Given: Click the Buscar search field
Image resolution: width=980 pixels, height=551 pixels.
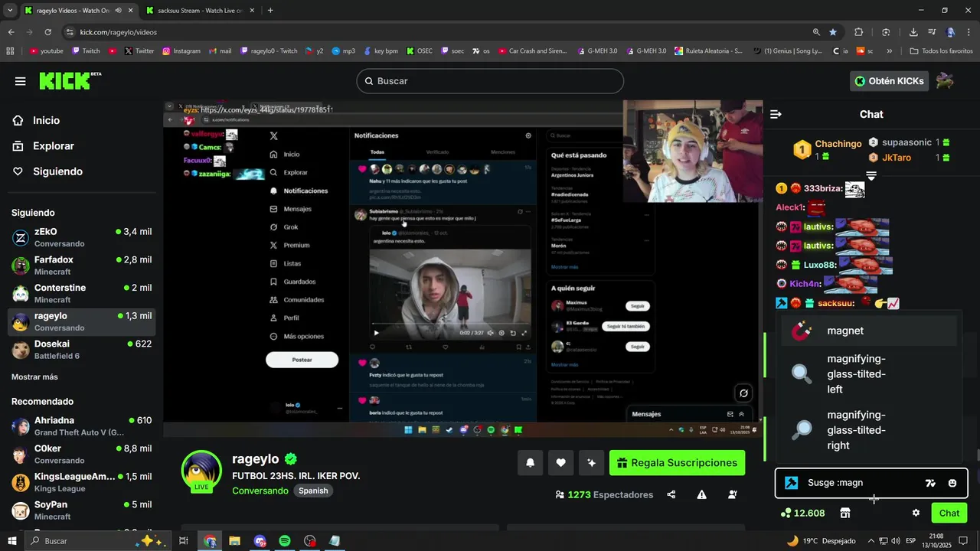Looking at the screenshot, I should coord(490,81).
